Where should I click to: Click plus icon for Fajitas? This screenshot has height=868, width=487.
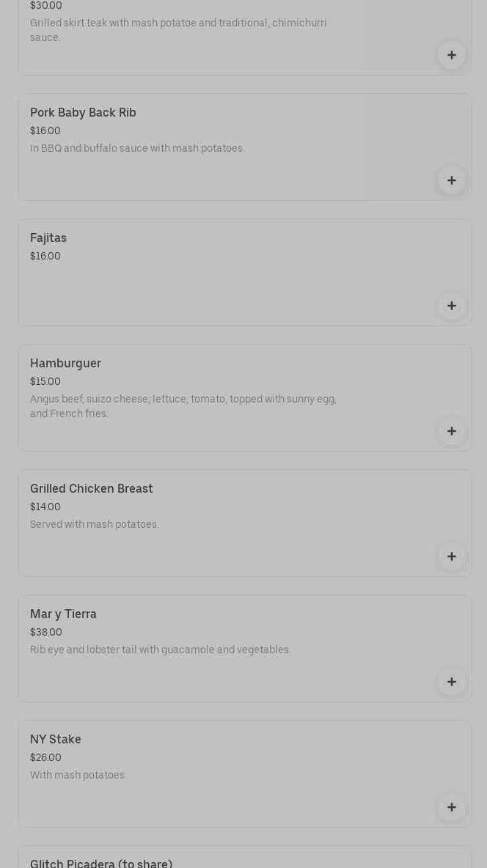pos(451,306)
